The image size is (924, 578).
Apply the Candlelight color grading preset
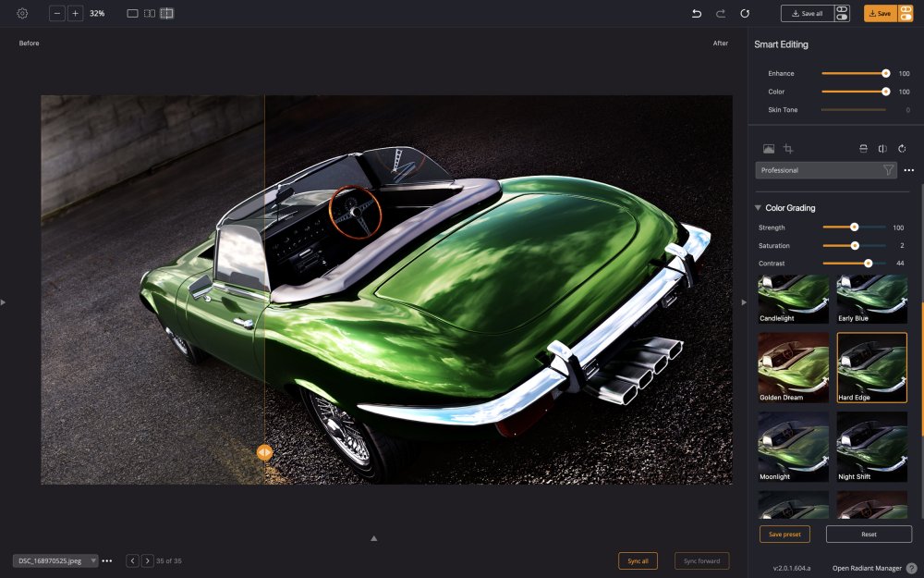coord(793,300)
